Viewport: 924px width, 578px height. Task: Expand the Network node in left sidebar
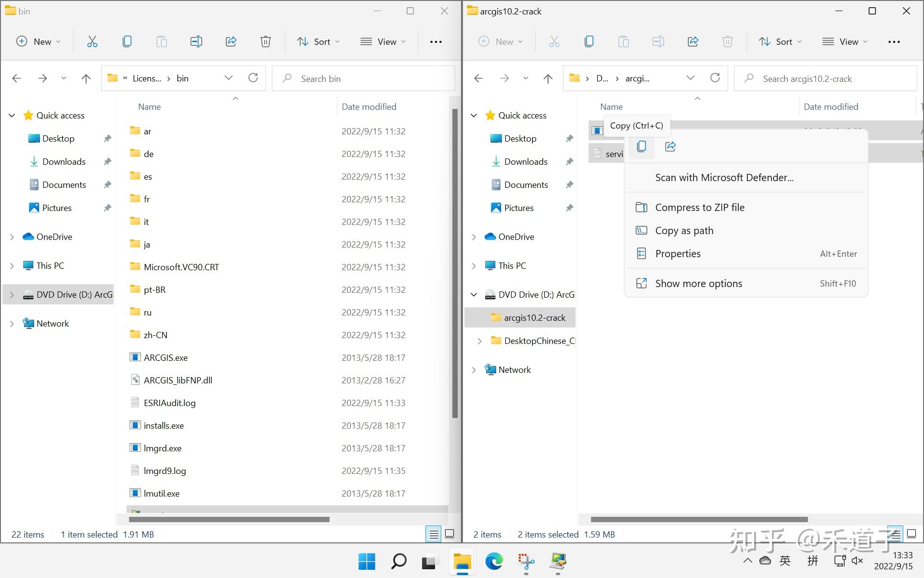(12, 323)
